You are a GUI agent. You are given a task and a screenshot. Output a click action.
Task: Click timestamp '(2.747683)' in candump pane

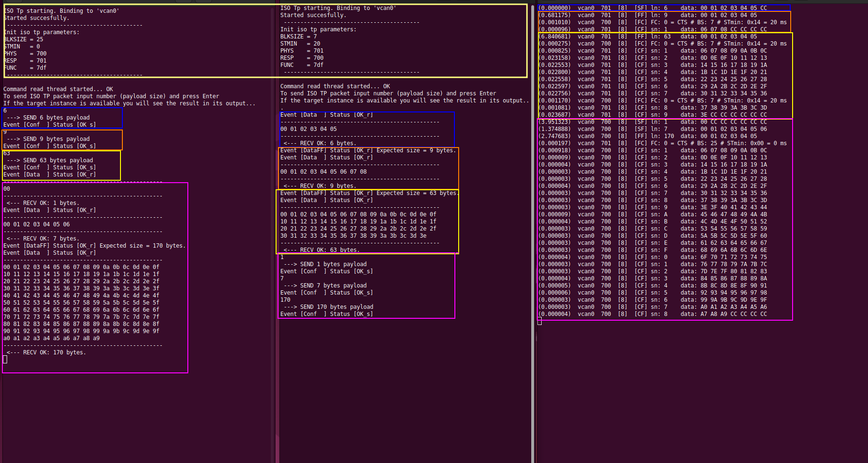pos(555,136)
